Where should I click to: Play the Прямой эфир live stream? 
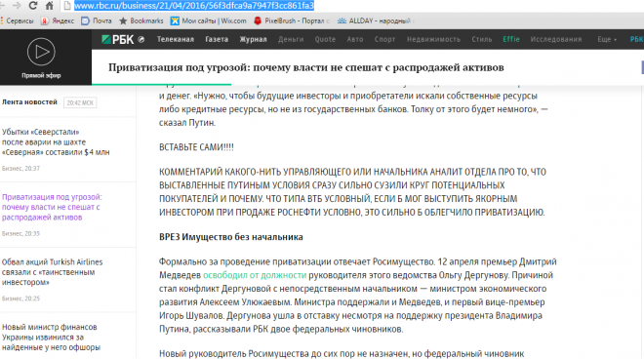point(41,52)
